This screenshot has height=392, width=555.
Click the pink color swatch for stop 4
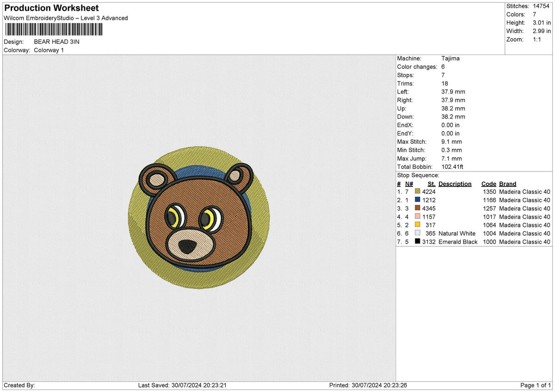click(418, 217)
